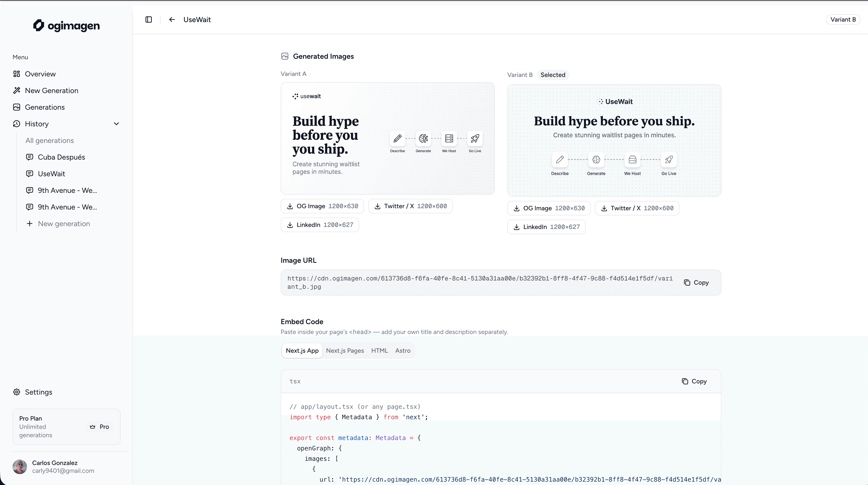The image size is (868, 485).
Task: Copy the Image URL
Action: pos(696,283)
